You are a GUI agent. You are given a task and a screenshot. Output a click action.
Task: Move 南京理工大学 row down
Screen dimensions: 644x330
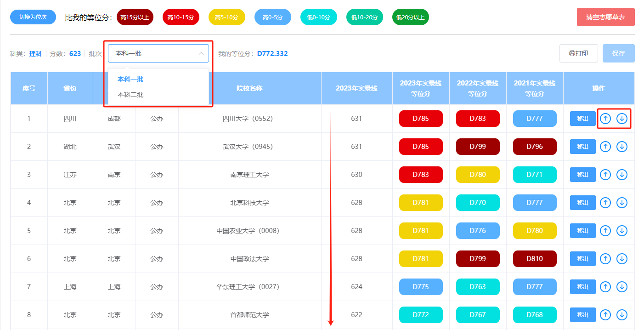622,175
